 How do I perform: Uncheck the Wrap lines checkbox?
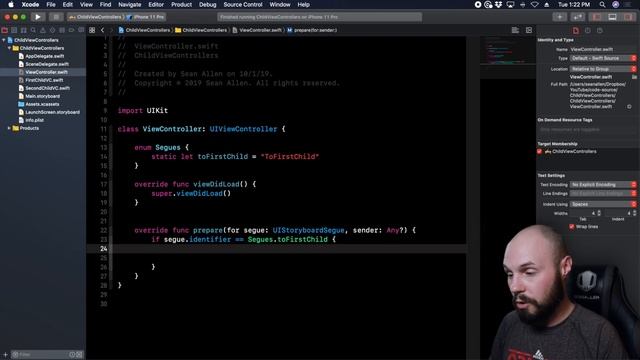click(572, 227)
